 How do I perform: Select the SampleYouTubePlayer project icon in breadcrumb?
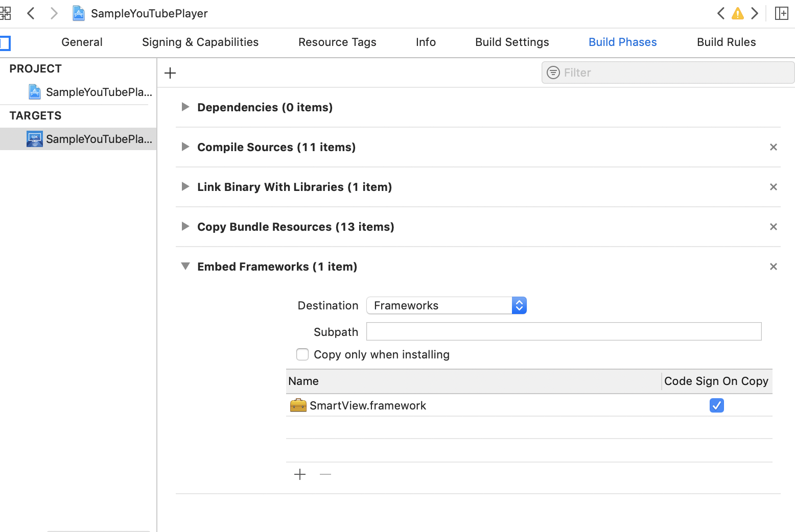(x=78, y=13)
